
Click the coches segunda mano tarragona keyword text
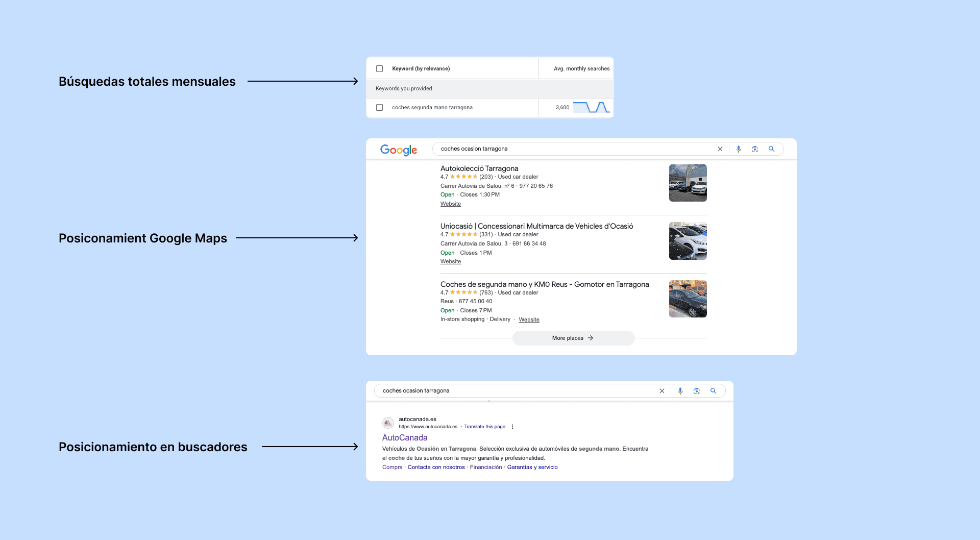pos(432,107)
